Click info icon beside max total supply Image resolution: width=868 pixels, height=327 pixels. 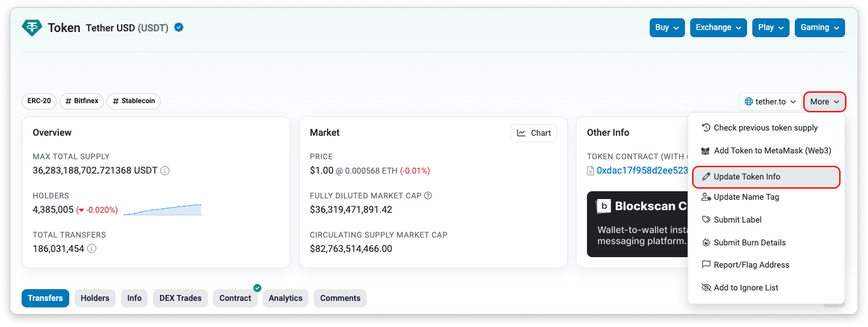click(165, 171)
